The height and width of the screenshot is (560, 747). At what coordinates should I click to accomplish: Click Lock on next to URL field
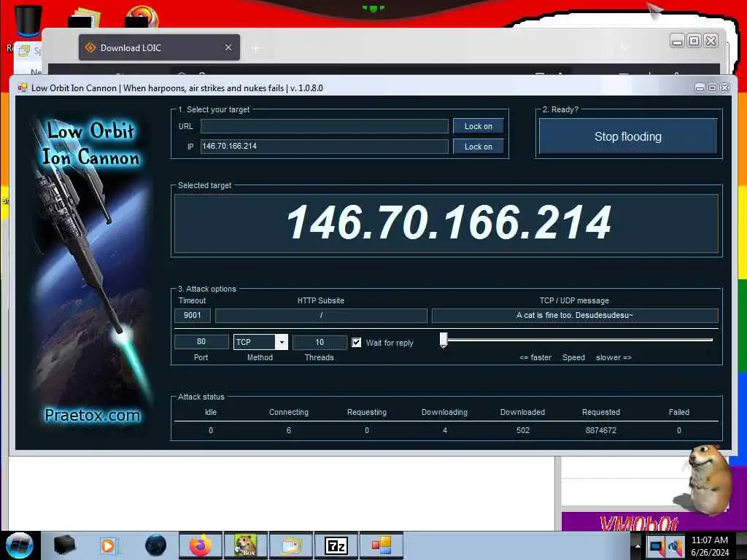click(479, 126)
